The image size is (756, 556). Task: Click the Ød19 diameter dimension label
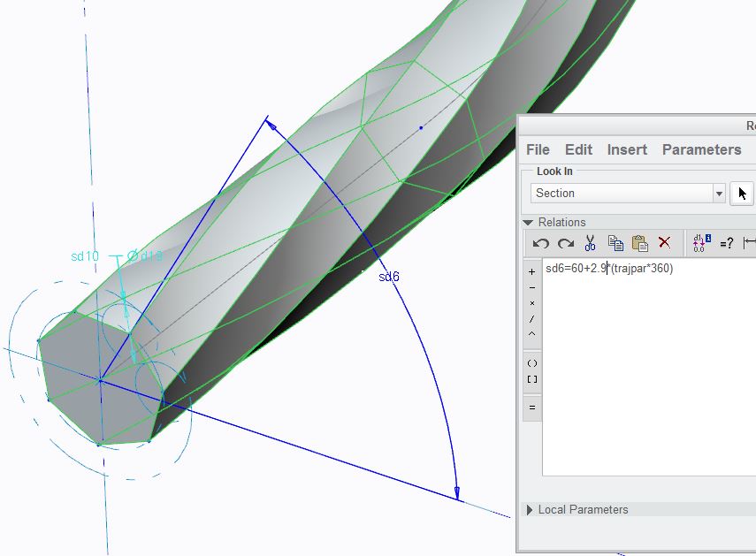click(145, 255)
